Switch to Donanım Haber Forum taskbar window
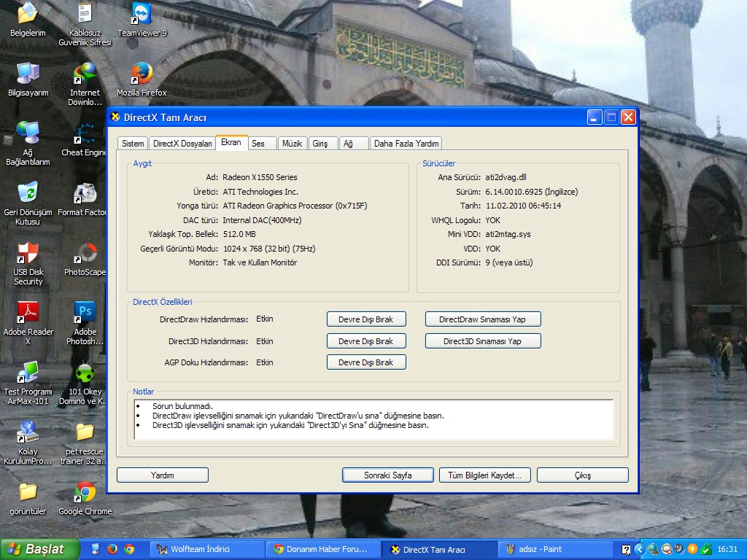The height and width of the screenshot is (560, 747). coord(324,550)
